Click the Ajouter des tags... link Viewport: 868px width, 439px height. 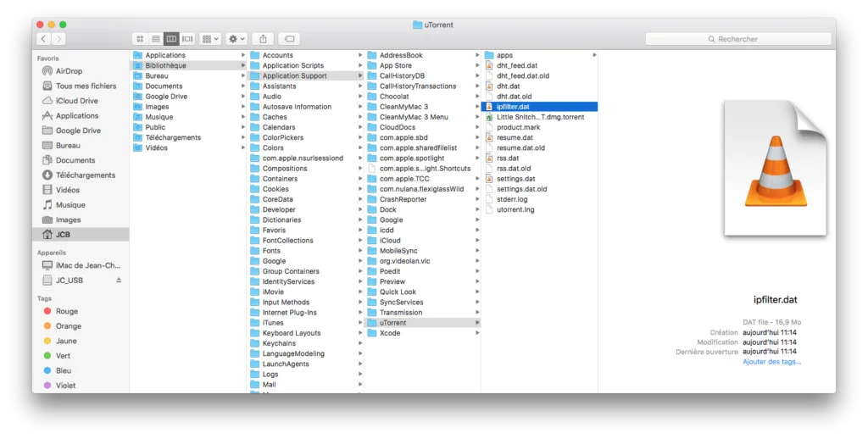pos(771,362)
